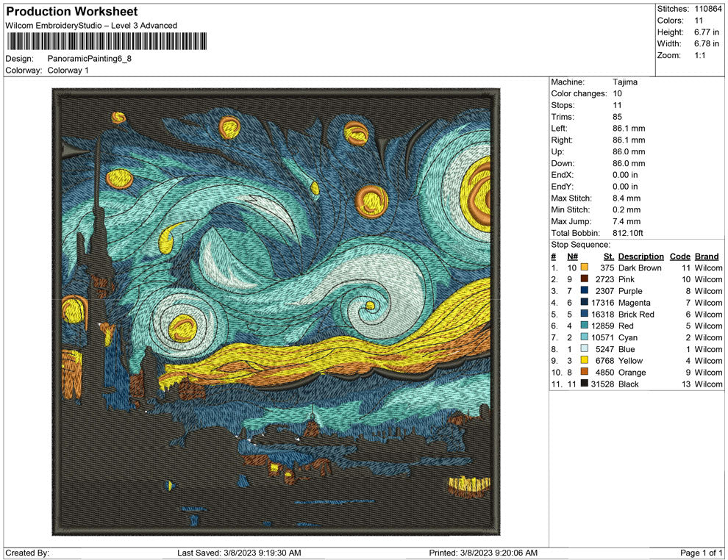Click the 'Production Worksheet' title
The height and width of the screenshot is (560, 728).
pos(72,12)
